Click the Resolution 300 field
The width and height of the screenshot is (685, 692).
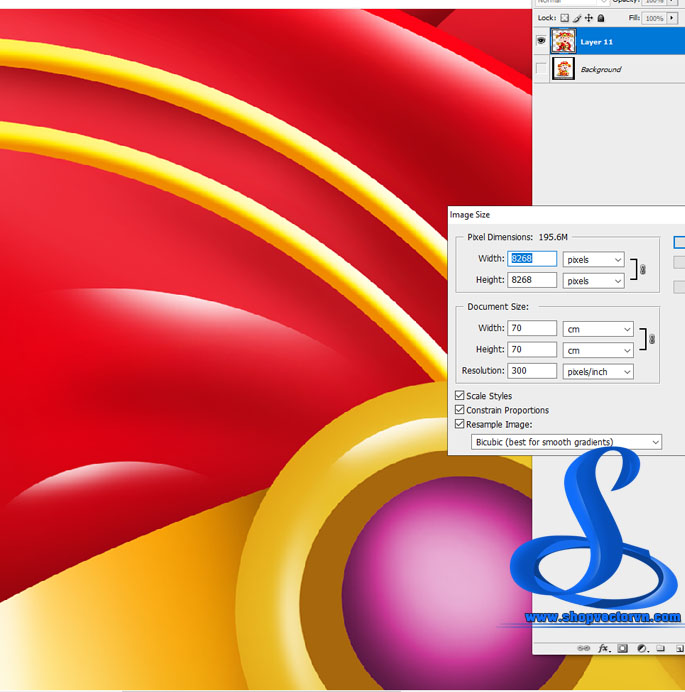coord(532,371)
